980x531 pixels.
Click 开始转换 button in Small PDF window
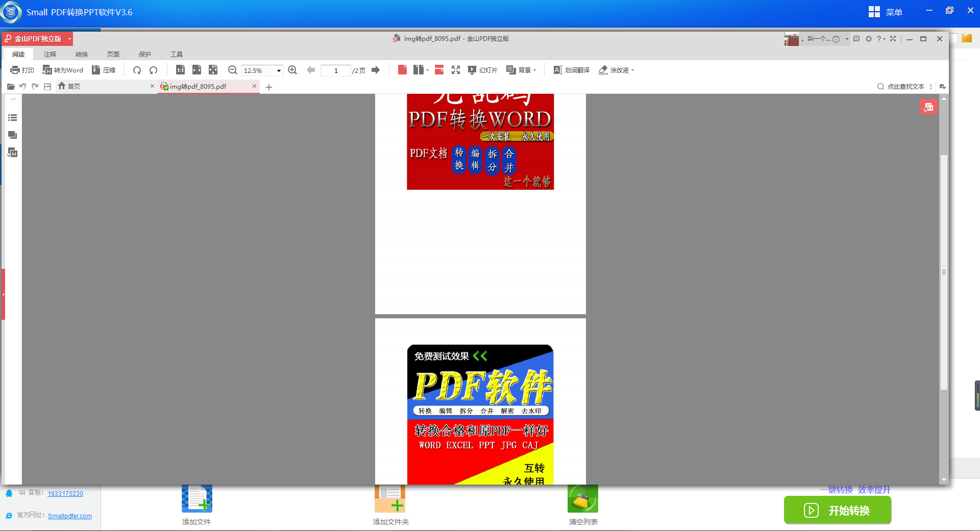click(838, 510)
